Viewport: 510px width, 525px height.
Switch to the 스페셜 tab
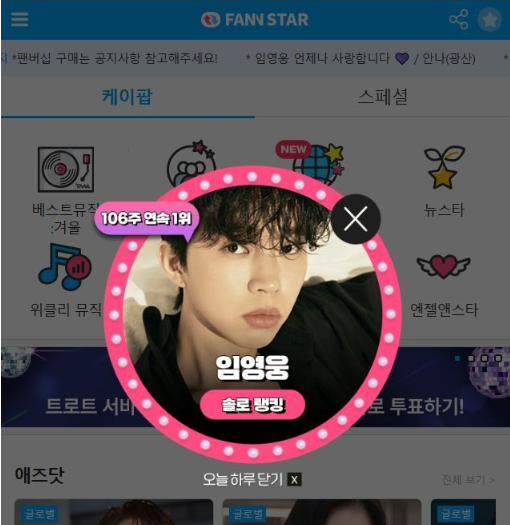click(382, 97)
